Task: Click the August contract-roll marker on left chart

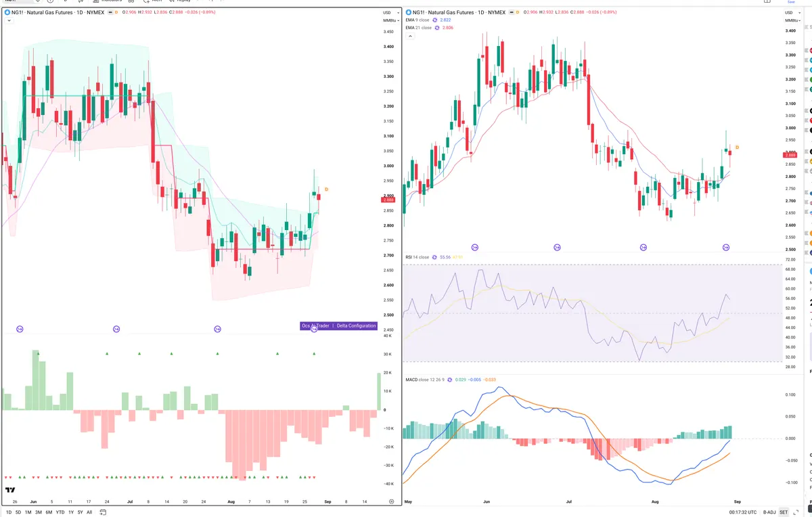Action: click(217, 329)
